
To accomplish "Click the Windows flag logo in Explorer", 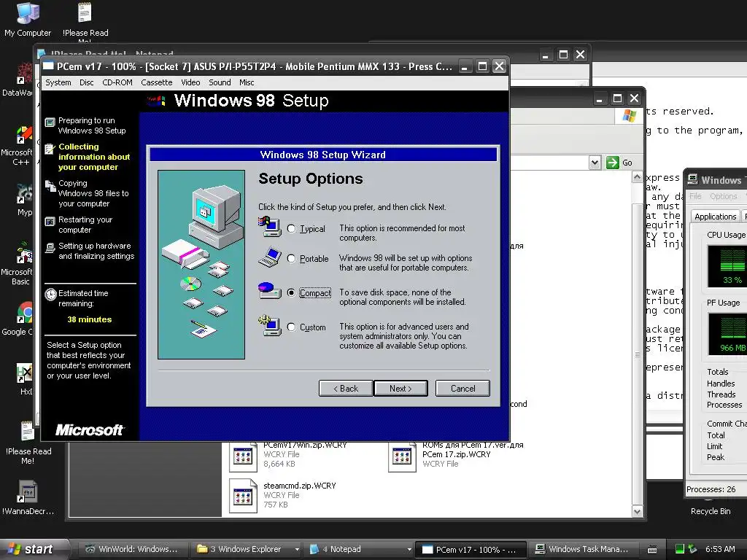I will [x=629, y=115].
